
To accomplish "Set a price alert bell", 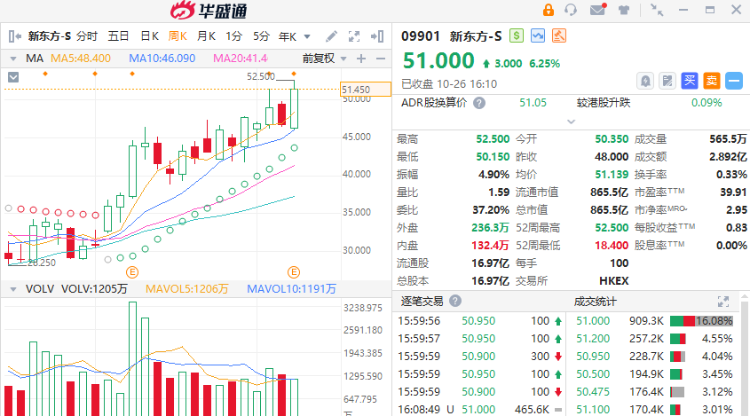I will click(645, 81).
